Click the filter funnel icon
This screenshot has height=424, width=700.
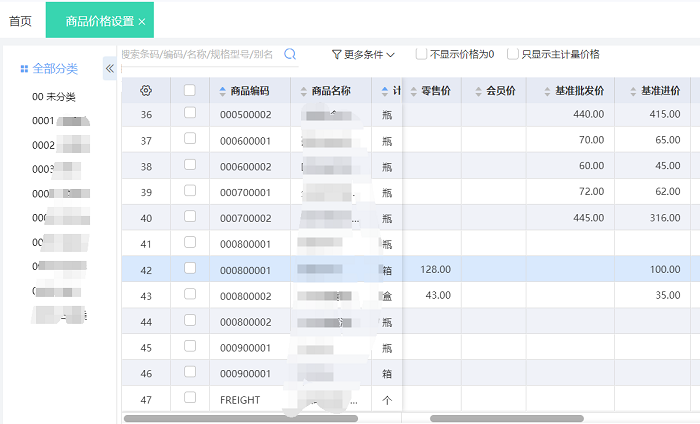point(337,54)
